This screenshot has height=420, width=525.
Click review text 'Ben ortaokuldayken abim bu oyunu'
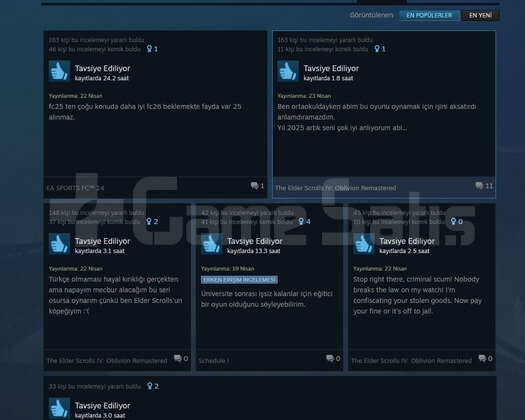tap(377, 117)
